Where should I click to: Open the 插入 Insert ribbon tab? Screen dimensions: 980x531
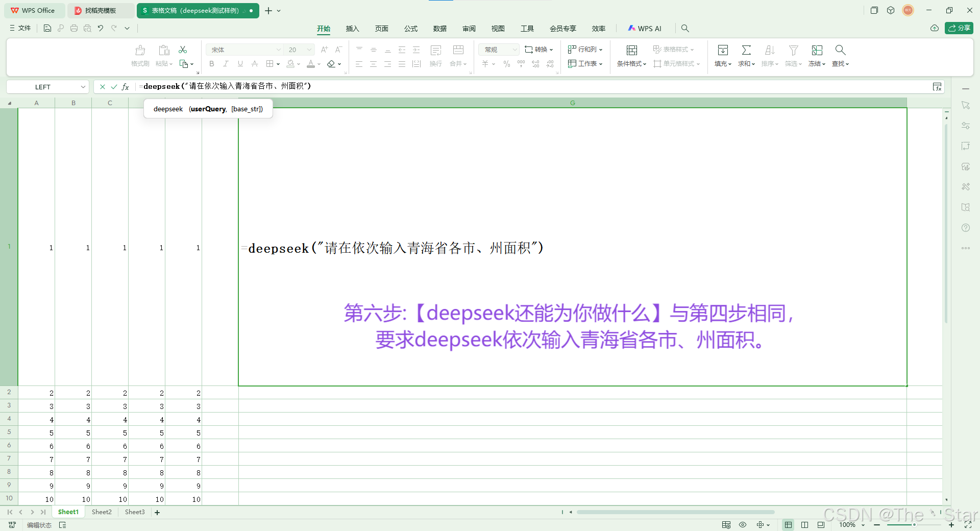352,29
